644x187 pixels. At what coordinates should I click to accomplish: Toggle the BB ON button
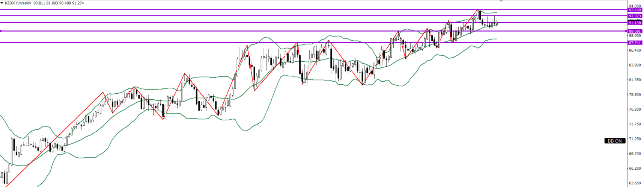[x=614, y=141]
